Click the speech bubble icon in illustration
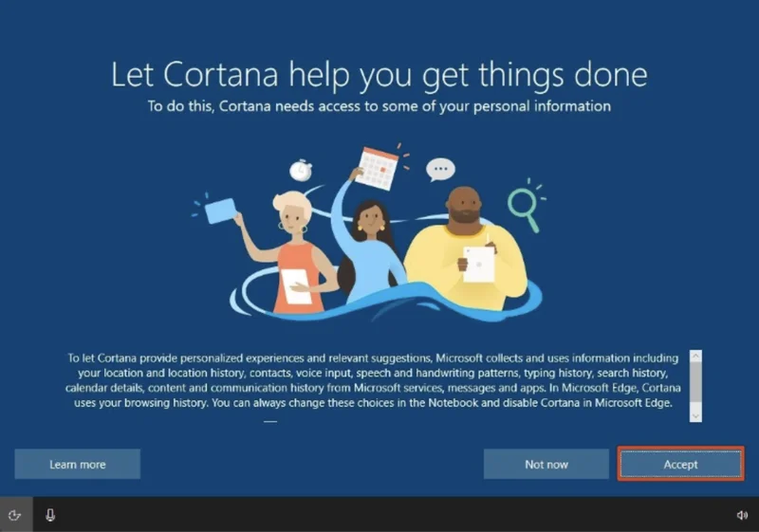This screenshot has width=759, height=532. click(440, 171)
